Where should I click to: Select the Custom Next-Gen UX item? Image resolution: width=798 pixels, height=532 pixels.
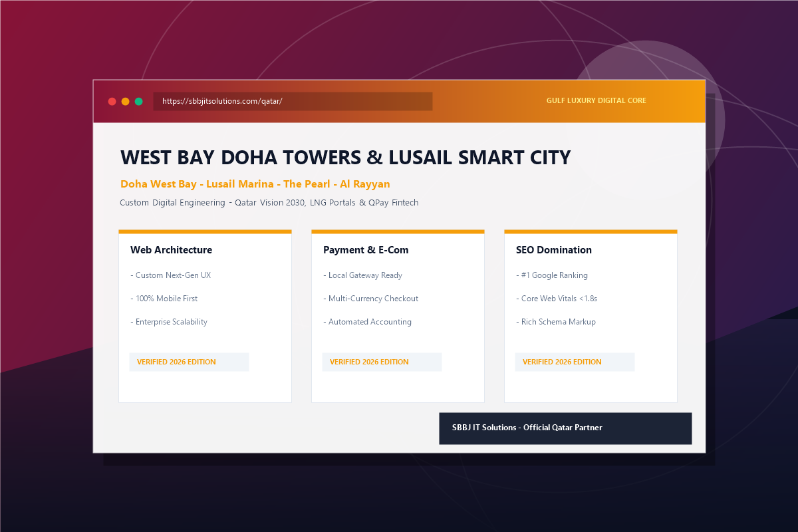coord(171,275)
